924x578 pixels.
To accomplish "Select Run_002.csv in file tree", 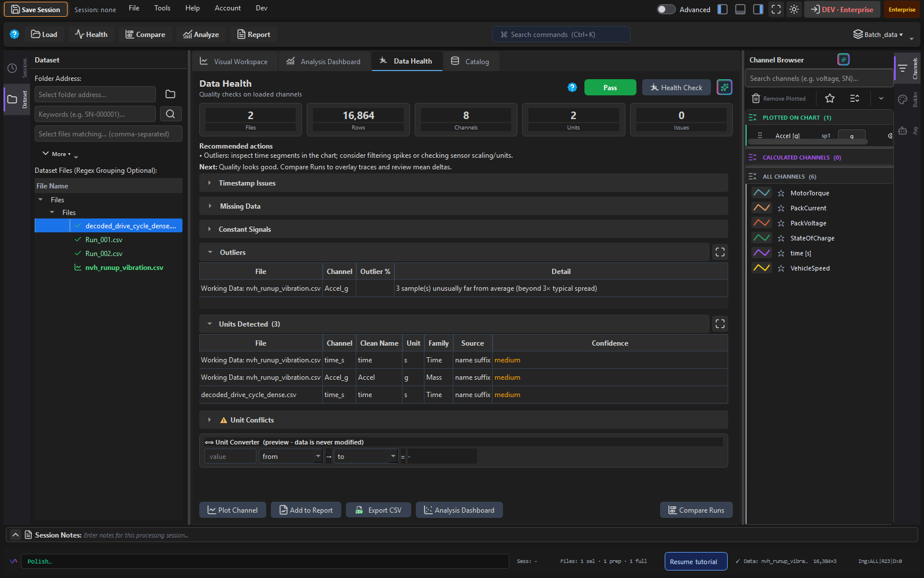I will click(x=104, y=253).
